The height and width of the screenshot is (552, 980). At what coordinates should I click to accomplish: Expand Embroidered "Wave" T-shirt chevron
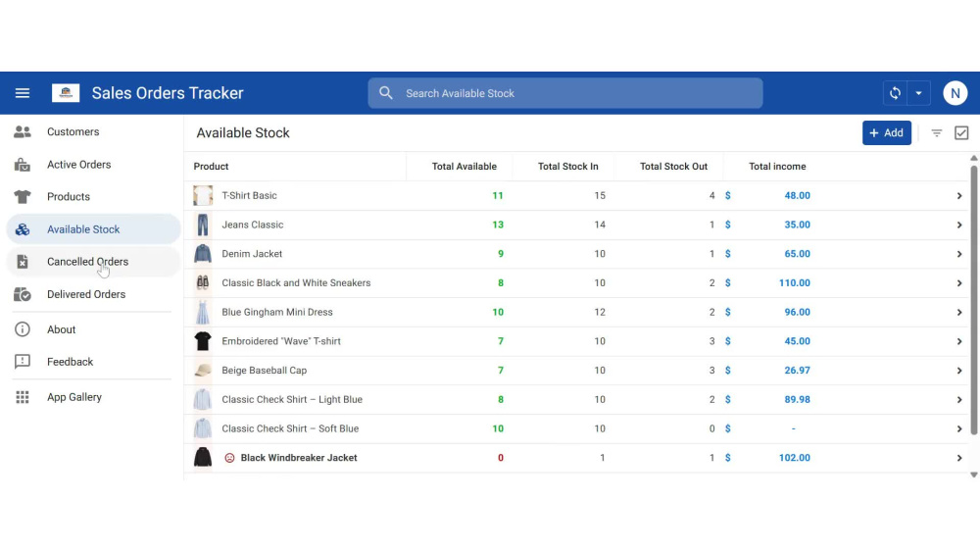click(x=958, y=341)
